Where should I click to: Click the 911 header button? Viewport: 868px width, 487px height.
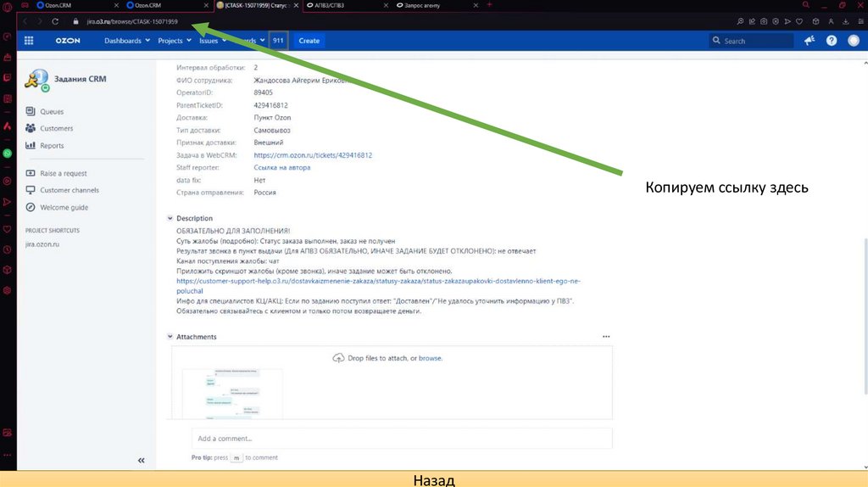click(278, 41)
